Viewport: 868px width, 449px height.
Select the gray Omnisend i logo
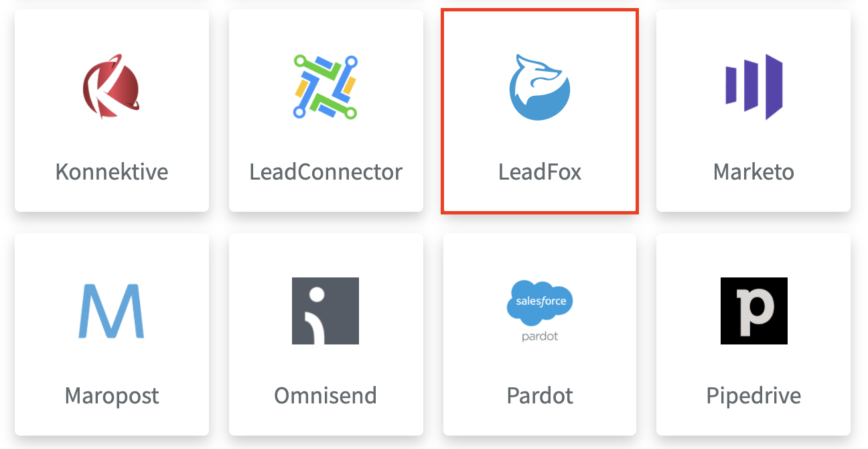click(325, 311)
